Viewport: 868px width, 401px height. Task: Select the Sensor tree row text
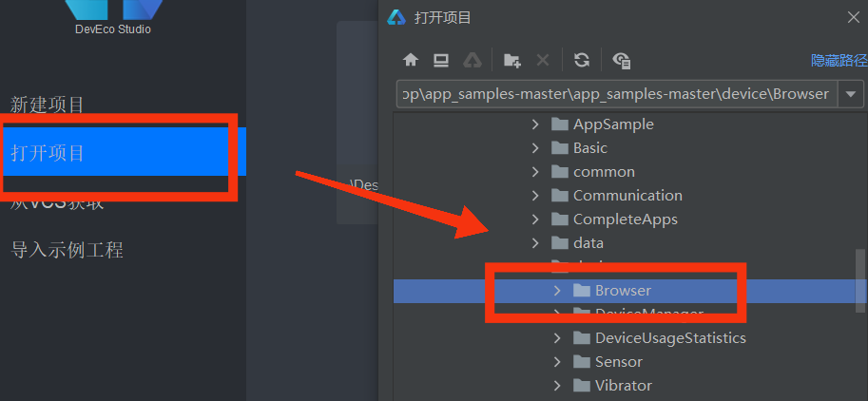[x=619, y=362]
